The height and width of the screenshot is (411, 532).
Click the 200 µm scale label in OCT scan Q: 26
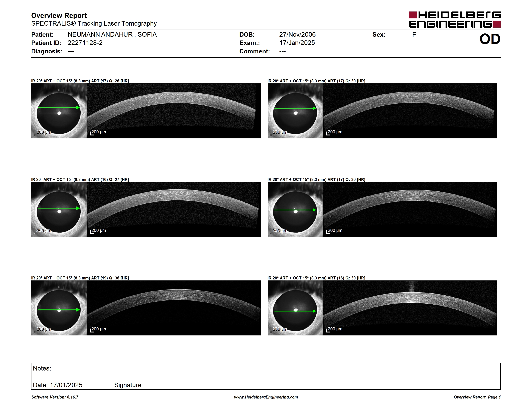99,132
